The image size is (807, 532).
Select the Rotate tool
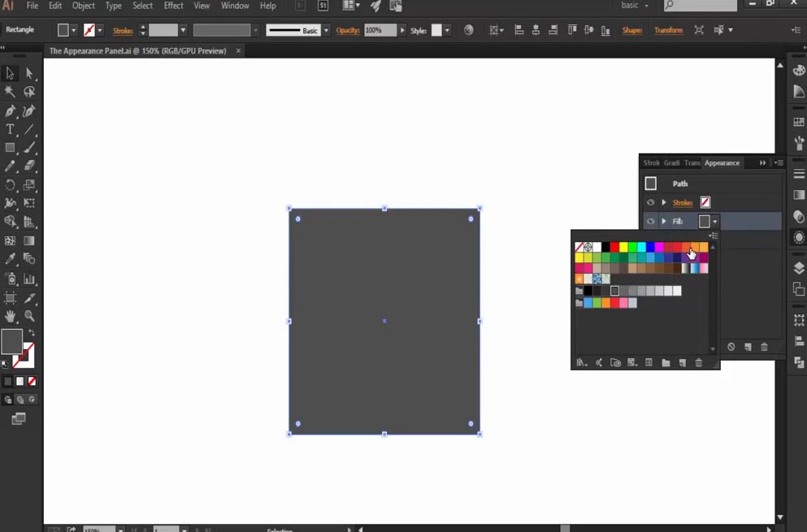click(x=10, y=184)
